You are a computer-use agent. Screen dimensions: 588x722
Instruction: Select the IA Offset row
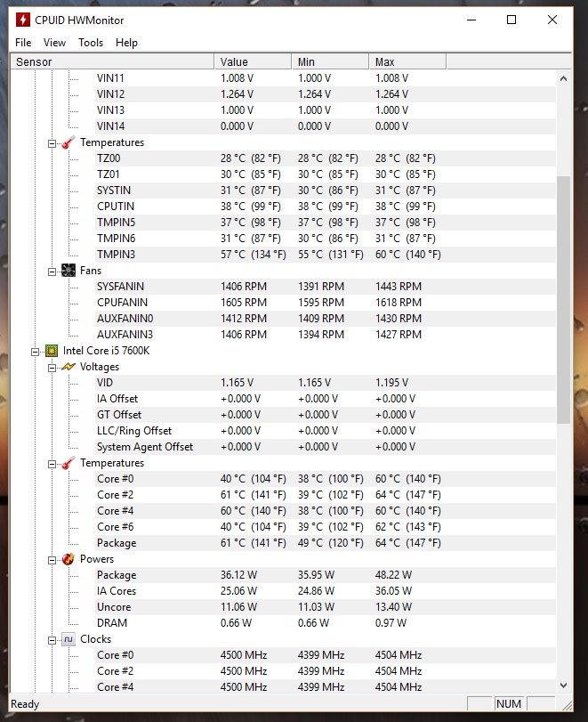(325, 399)
